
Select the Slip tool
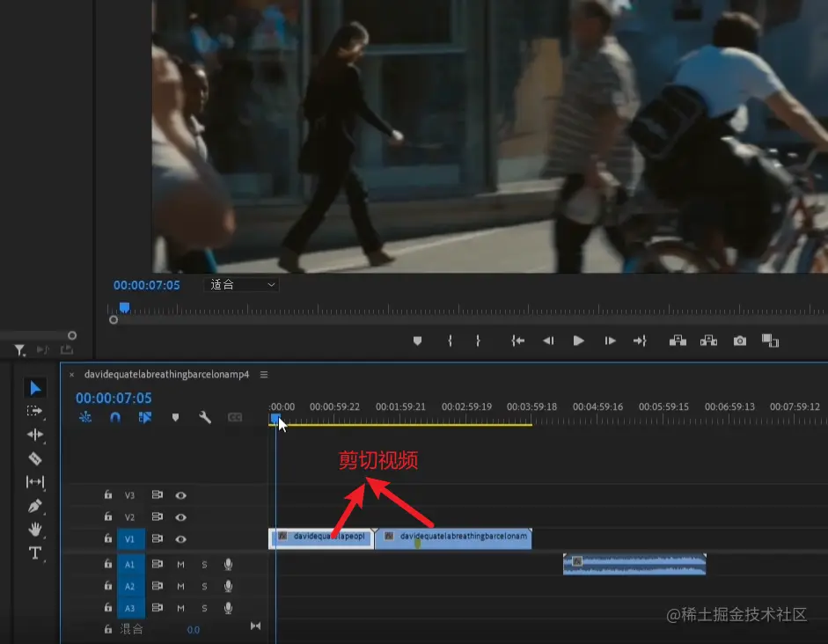(35, 482)
